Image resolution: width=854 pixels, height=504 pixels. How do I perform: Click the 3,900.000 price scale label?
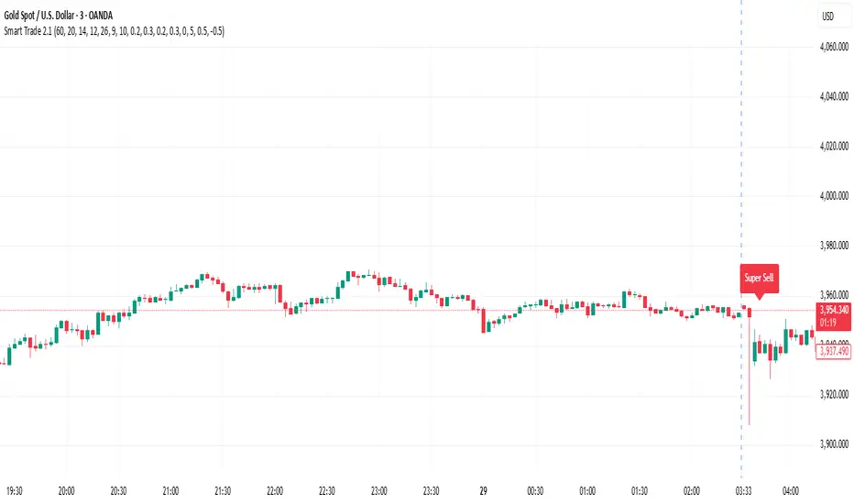coord(834,444)
